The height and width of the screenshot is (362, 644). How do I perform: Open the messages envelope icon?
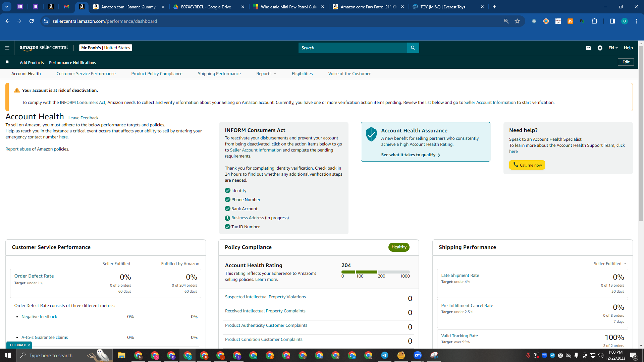coord(588,48)
